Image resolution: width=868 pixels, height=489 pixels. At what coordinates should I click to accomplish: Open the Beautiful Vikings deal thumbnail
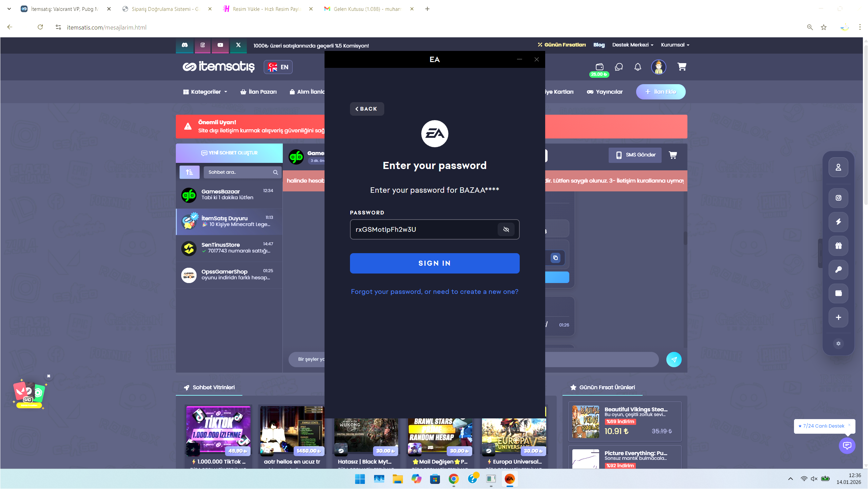586,422
